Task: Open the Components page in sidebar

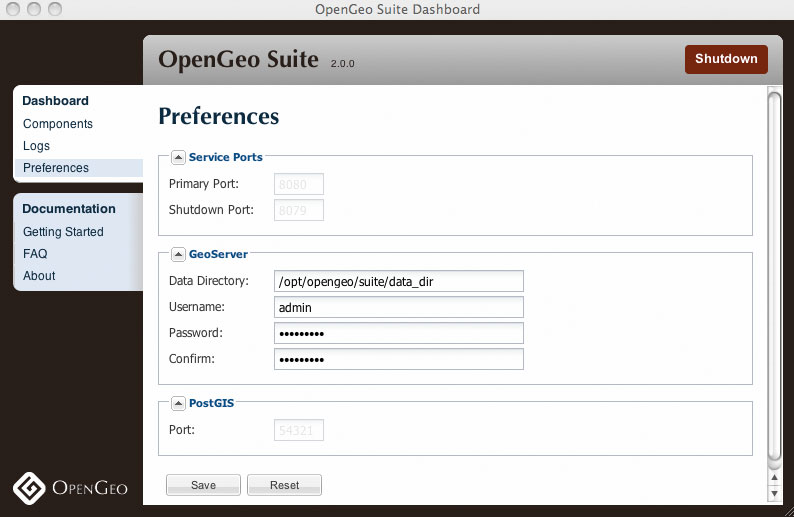Action: (x=58, y=124)
